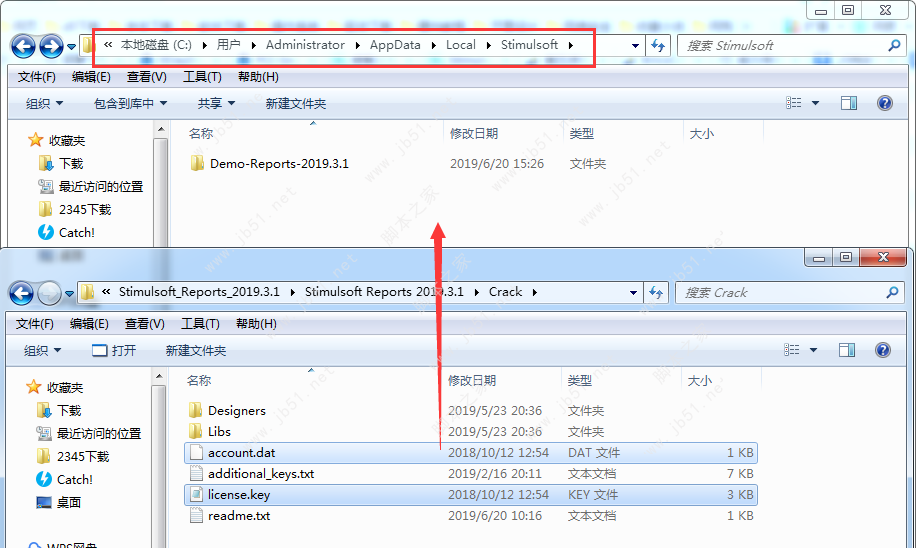The image size is (916, 548).
Task: Open recent-locations dropdown in the Stimulsoft window
Action: tap(71, 46)
